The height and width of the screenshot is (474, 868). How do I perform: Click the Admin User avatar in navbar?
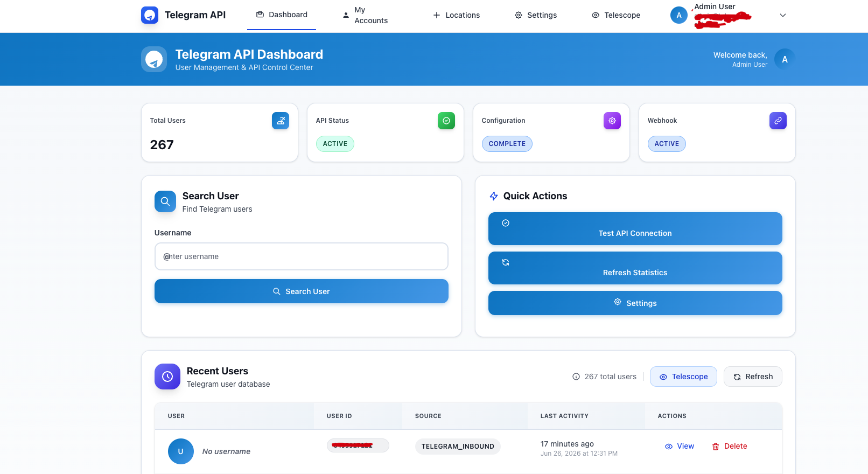click(x=679, y=15)
